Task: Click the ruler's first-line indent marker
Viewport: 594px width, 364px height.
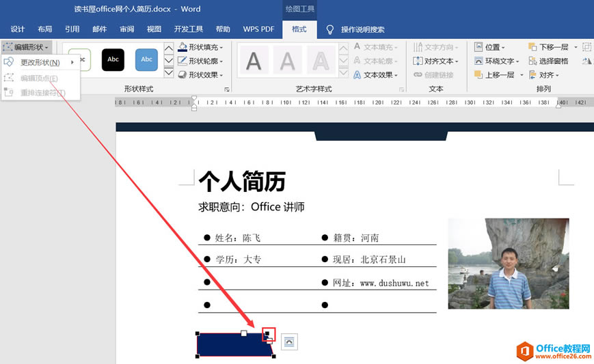Action: coord(194,99)
